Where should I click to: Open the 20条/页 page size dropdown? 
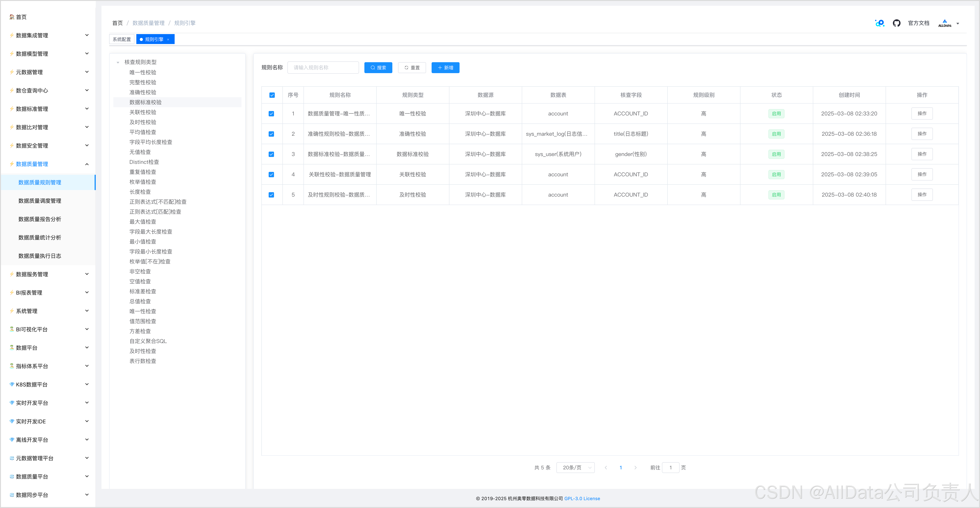[575, 468]
